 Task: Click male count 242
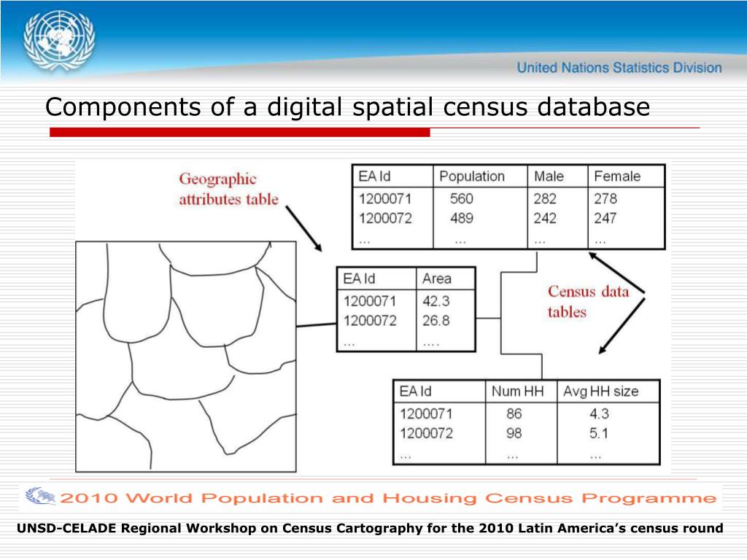point(545,218)
